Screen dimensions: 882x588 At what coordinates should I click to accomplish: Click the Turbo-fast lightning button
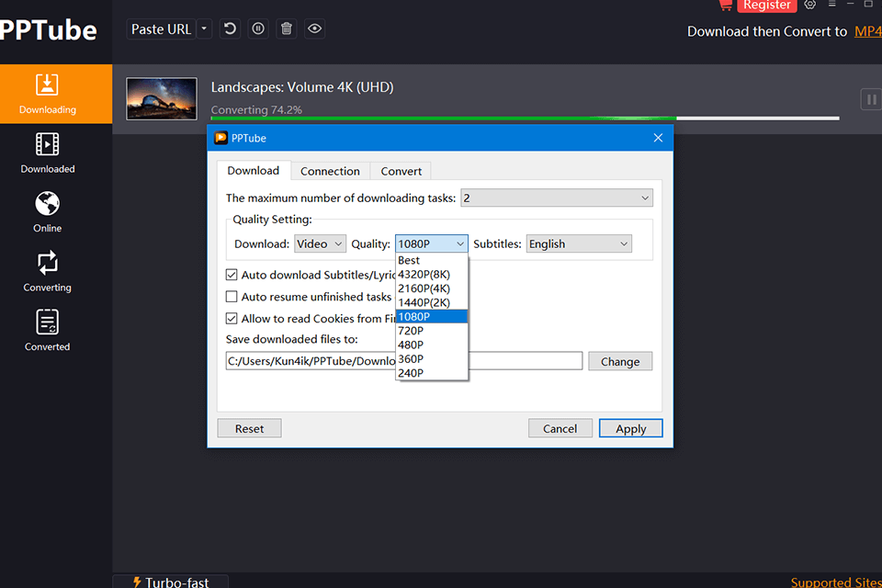[171, 582]
